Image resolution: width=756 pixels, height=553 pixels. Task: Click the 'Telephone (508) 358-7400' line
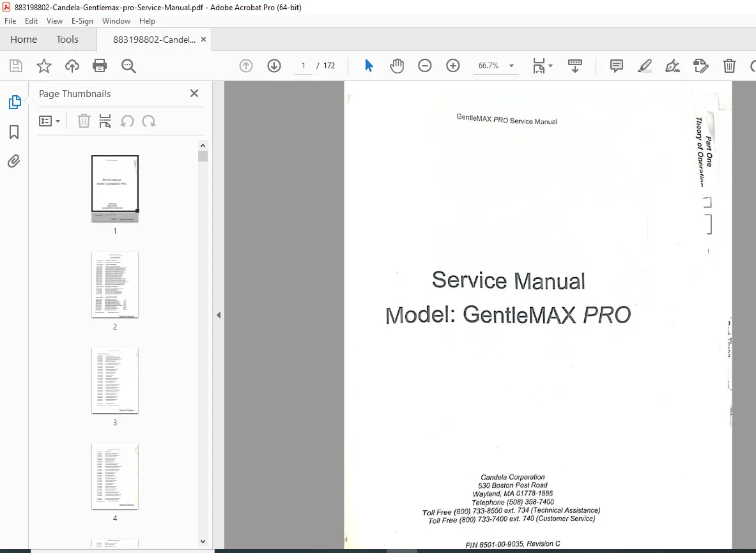[x=513, y=502]
